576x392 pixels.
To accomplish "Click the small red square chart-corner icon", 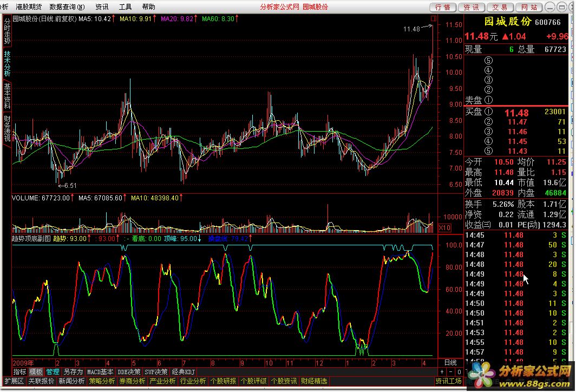I will click(x=434, y=18).
